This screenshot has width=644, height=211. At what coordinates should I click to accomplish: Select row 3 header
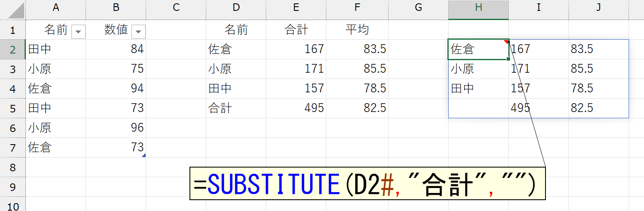[x=13, y=69]
